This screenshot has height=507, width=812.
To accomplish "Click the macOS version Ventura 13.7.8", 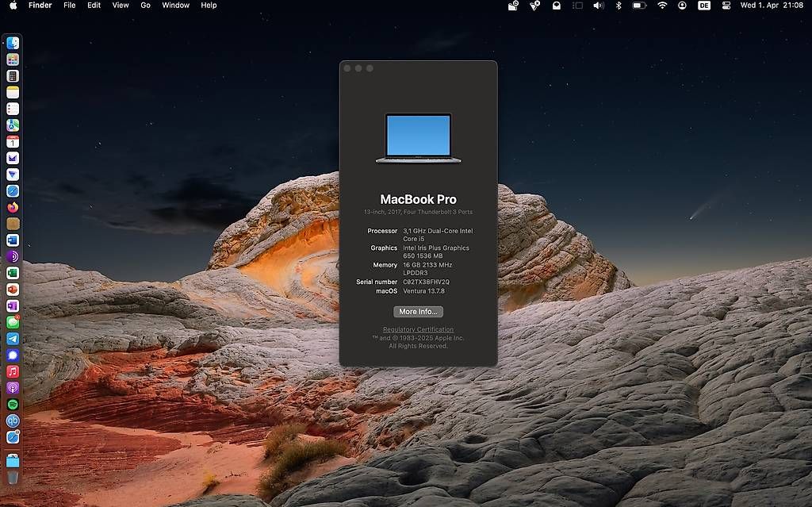I will [423, 291].
